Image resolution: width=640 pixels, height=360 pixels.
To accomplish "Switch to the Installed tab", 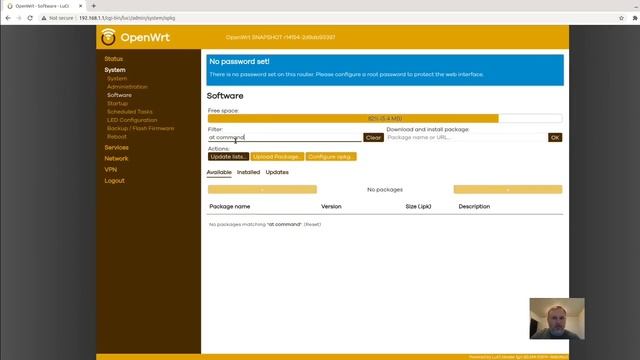I will tap(248, 172).
